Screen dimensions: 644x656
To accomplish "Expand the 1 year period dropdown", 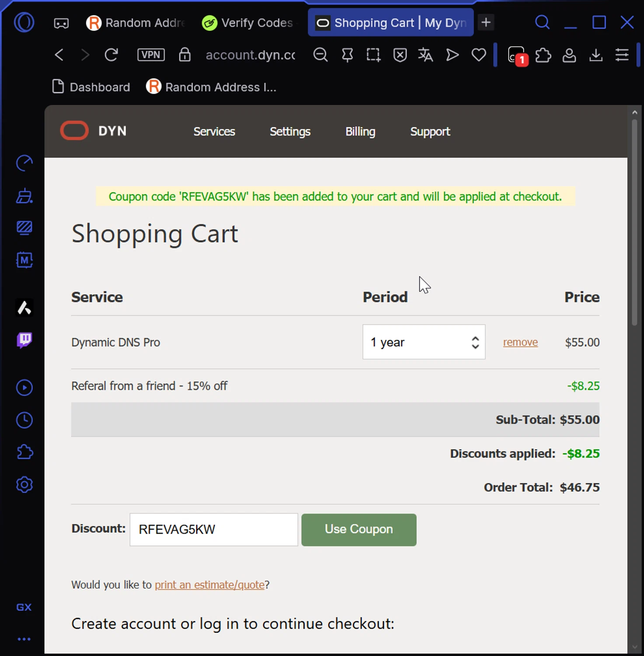I will (424, 342).
